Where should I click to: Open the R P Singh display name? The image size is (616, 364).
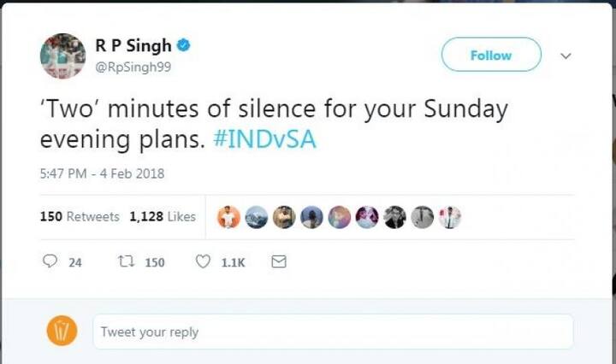[133, 45]
